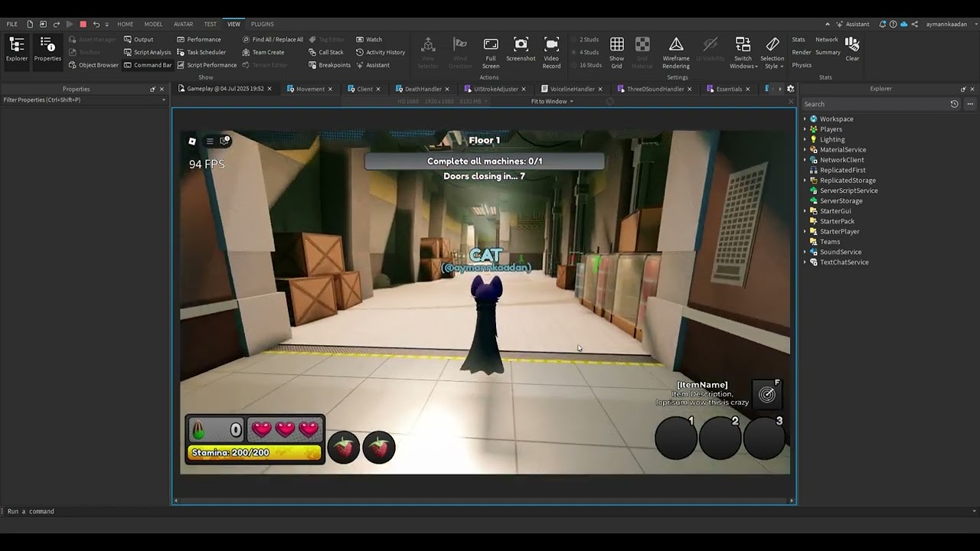Expand the ReplicatedStorage node
Image resolution: width=980 pixels, height=551 pixels.
point(805,181)
